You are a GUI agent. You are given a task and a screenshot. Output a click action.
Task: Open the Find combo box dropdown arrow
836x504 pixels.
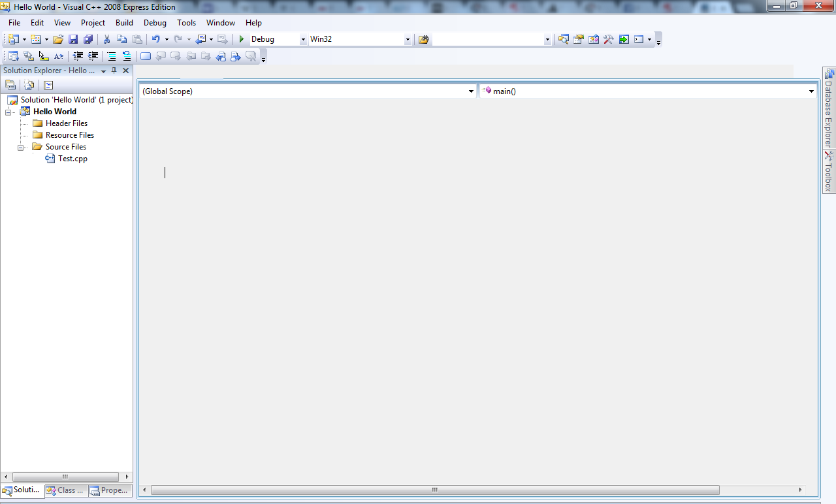pyautogui.click(x=547, y=39)
